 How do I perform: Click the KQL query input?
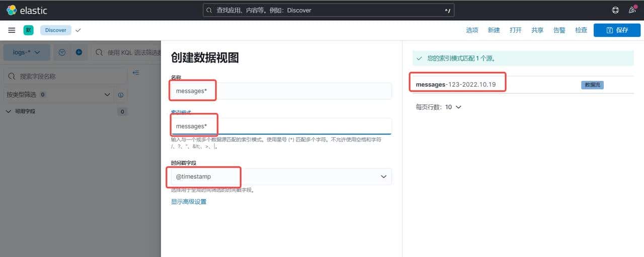click(126, 52)
